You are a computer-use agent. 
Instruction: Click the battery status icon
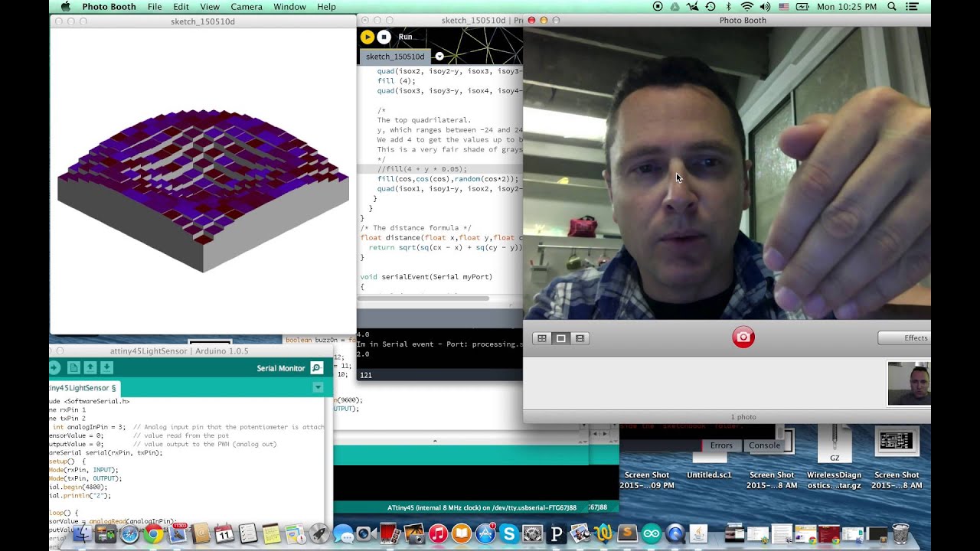point(802,7)
